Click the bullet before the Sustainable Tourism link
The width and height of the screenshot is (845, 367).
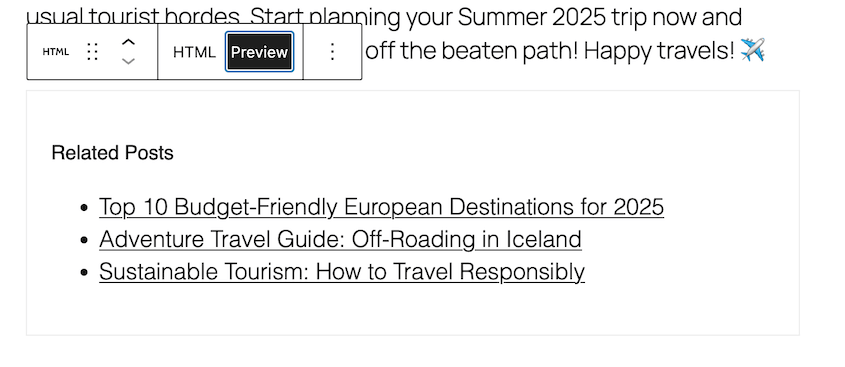(x=84, y=272)
